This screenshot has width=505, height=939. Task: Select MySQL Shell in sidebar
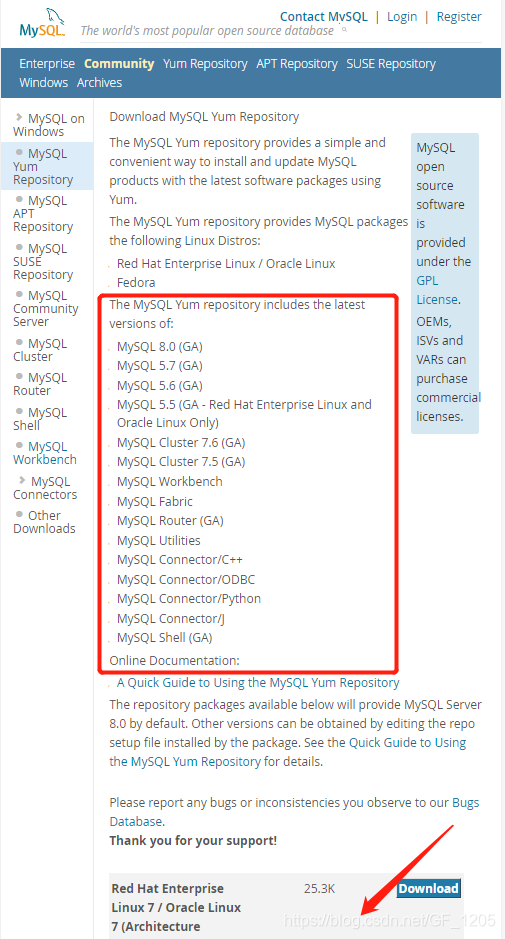(40, 419)
